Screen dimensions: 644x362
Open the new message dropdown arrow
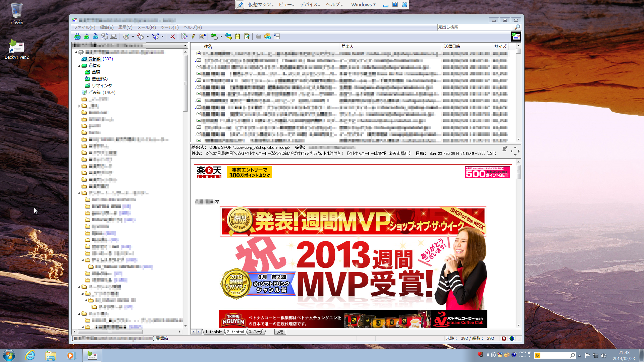pyautogui.click(x=133, y=37)
